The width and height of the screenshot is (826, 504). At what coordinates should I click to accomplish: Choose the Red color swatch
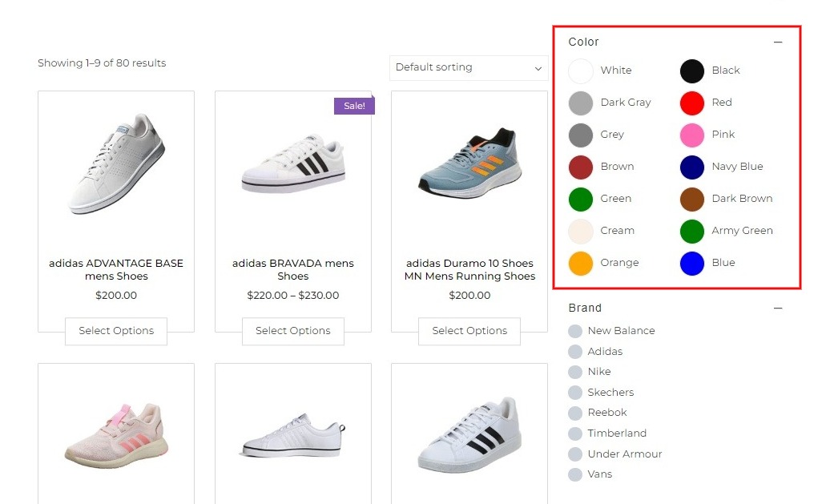[x=691, y=103]
